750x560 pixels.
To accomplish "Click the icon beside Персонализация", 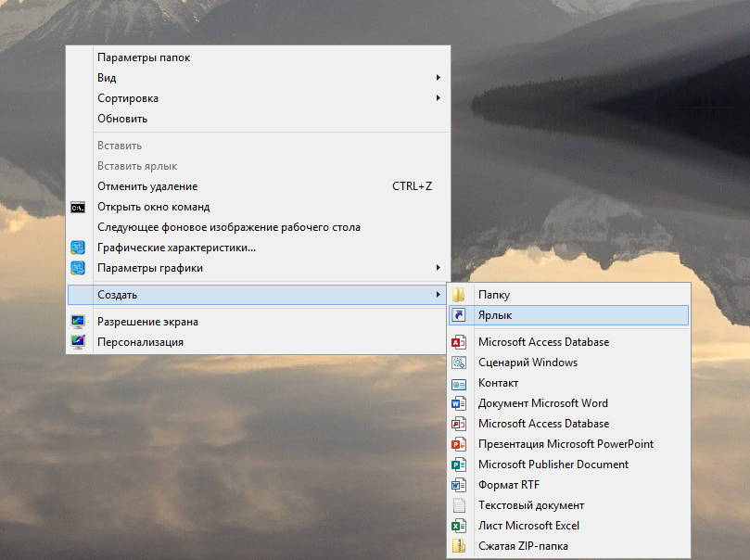I will [x=78, y=342].
